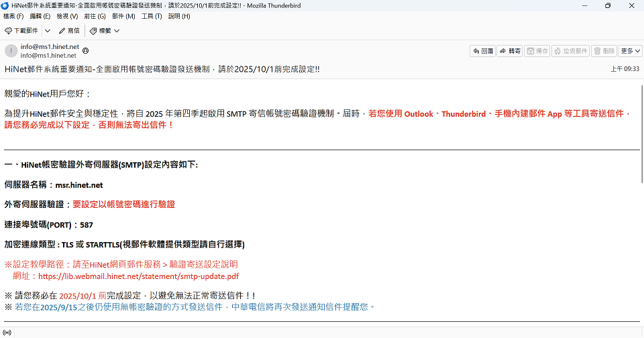This screenshot has height=338, width=644.
Task: Click sender name info@ms1.hinet.net
Action: click(50, 47)
